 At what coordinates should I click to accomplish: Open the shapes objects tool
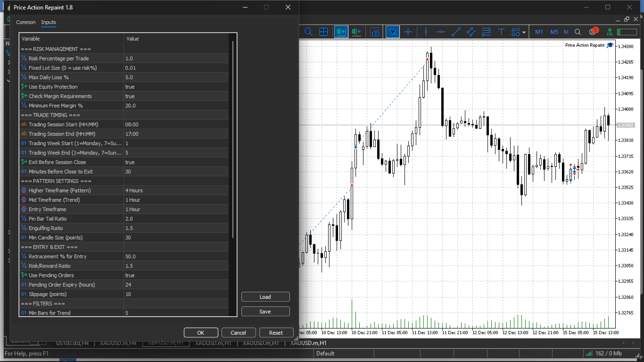(516, 32)
